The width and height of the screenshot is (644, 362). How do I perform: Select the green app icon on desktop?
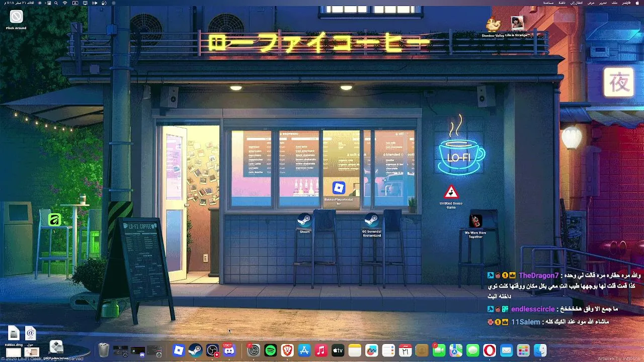pyautogui.click(x=54, y=220)
